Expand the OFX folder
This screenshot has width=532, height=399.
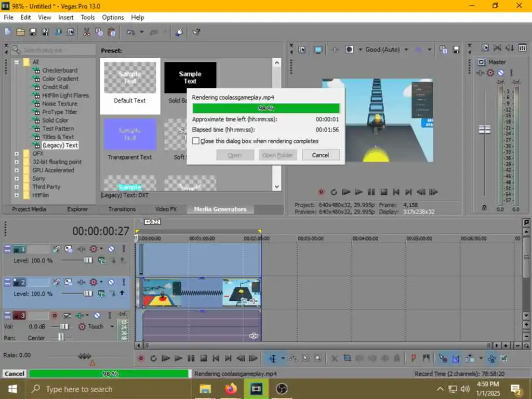pos(16,153)
